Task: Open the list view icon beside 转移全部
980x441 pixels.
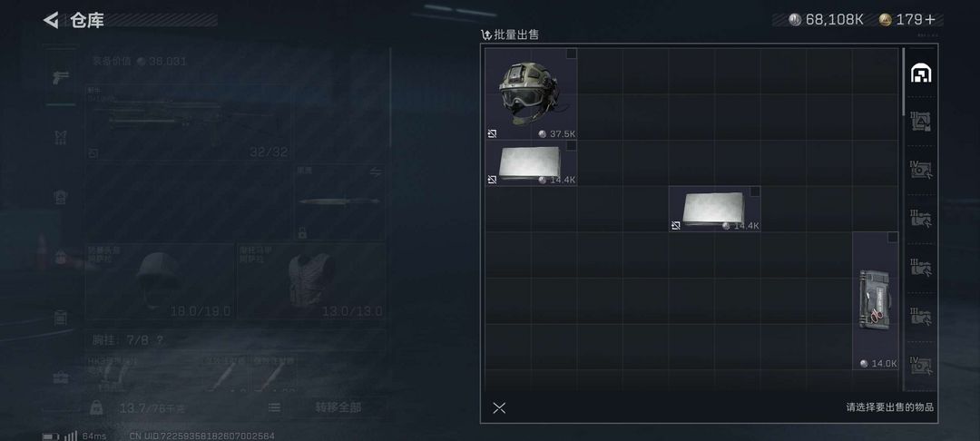Action: pos(274,407)
